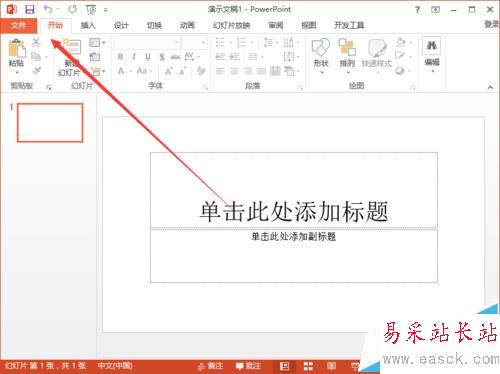Toggle Notes (备注) pane in status bar
500x374 pixels.
[x=211, y=366]
